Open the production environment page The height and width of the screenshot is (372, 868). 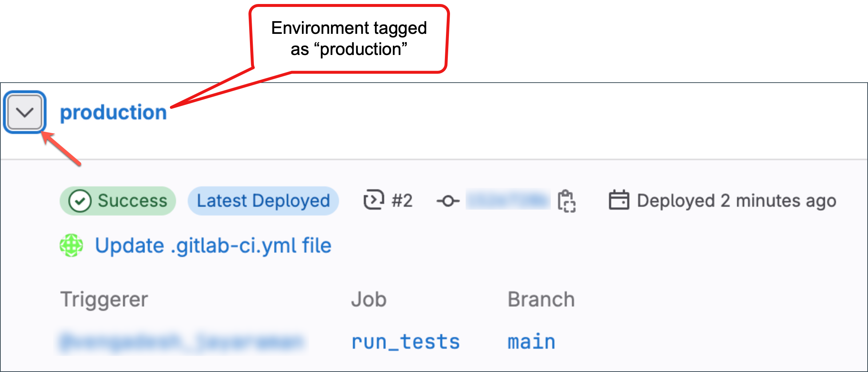click(113, 112)
